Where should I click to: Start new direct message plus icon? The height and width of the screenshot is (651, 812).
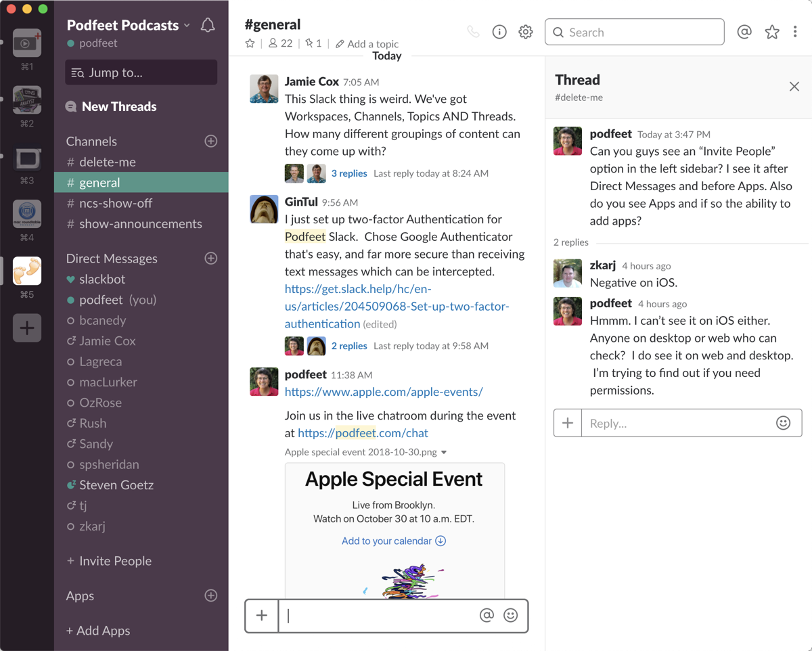pos(211,258)
